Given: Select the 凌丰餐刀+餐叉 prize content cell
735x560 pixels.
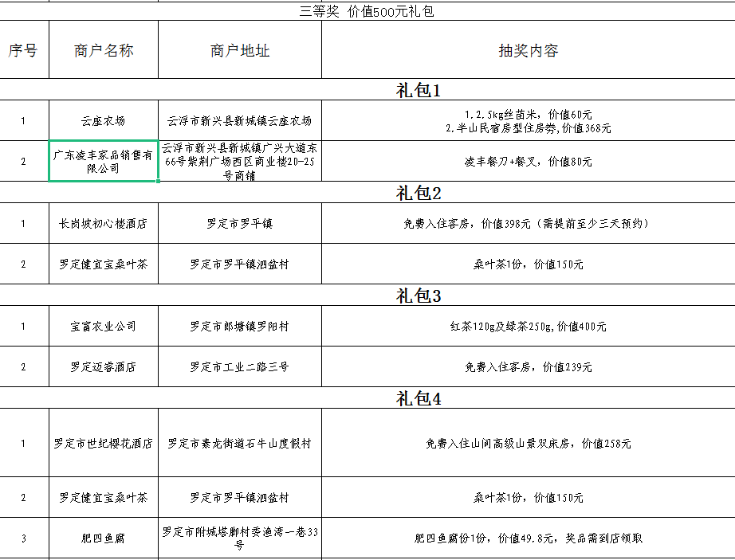Looking at the screenshot, I should point(528,162).
